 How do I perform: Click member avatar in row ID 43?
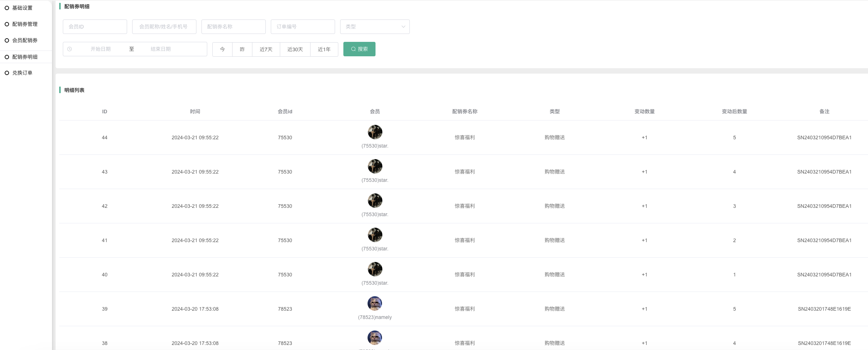click(375, 166)
